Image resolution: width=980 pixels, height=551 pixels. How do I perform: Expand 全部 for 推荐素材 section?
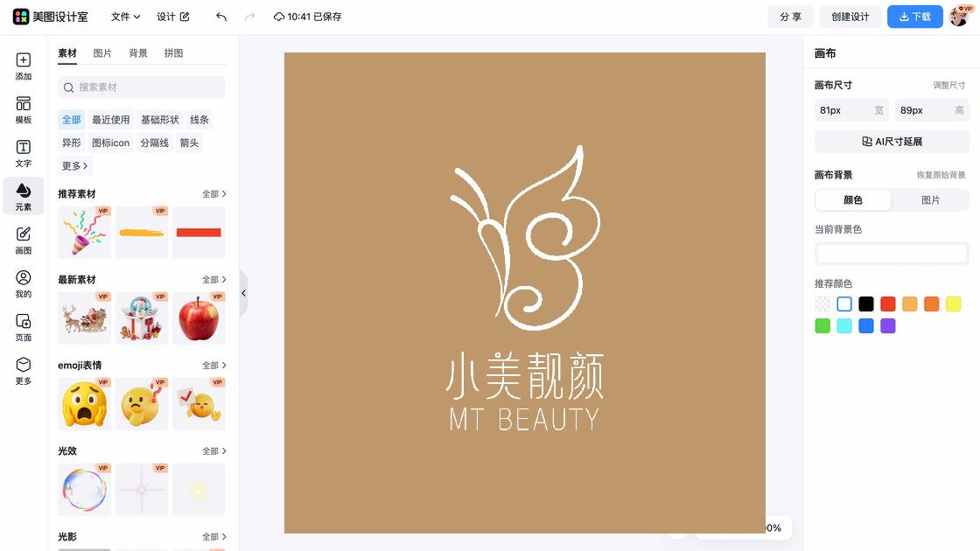pyautogui.click(x=213, y=194)
